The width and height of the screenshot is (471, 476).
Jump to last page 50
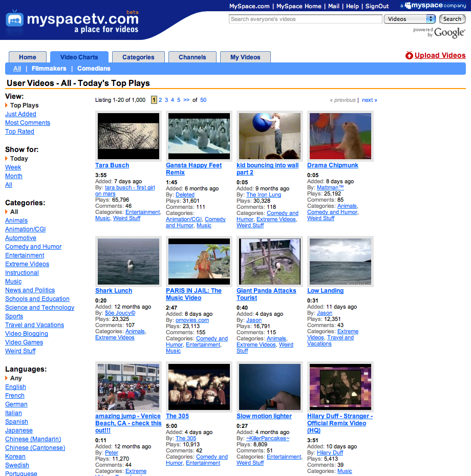pos(203,100)
